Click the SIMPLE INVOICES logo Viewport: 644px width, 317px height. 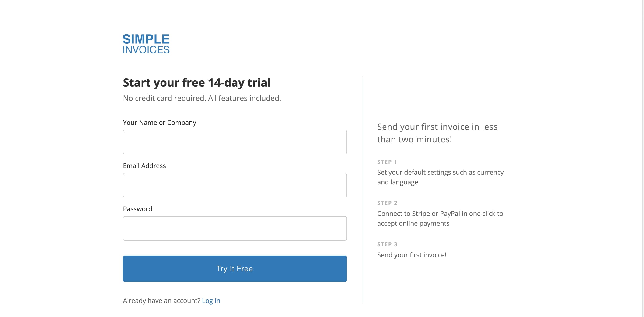tap(146, 44)
